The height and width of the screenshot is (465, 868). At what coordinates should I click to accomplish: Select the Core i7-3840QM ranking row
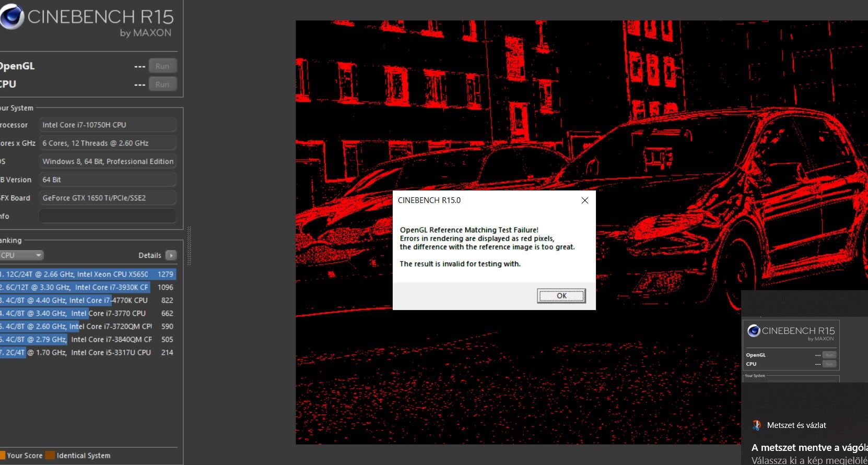[88, 339]
